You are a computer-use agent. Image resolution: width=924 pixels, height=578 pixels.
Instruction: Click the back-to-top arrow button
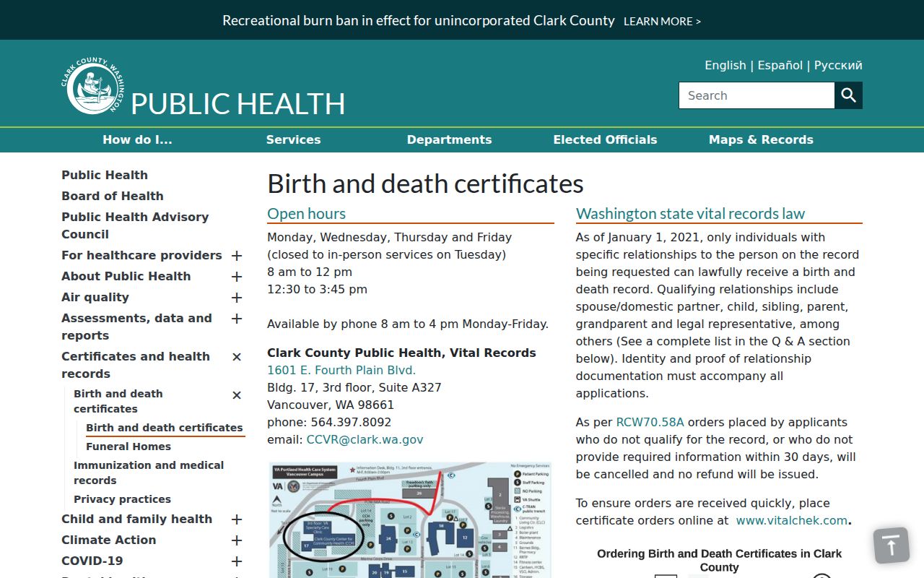pos(891,545)
